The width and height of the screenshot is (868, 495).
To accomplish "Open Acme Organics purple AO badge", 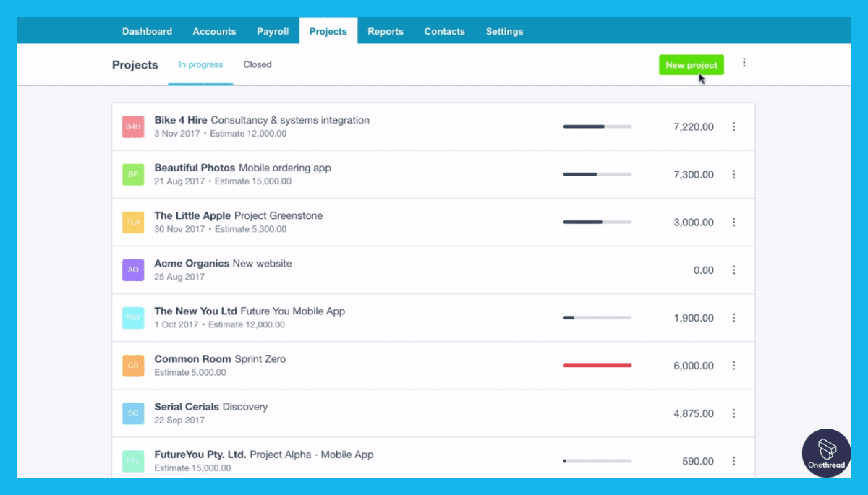I will click(133, 269).
